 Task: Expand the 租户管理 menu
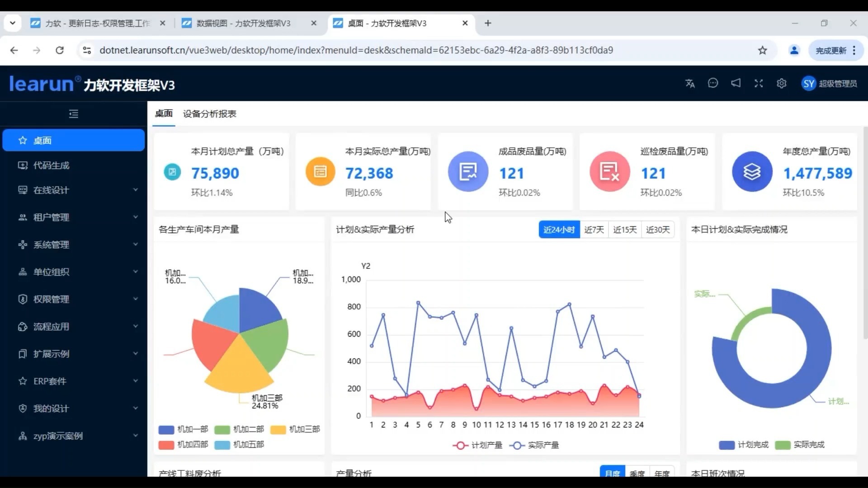tap(74, 217)
